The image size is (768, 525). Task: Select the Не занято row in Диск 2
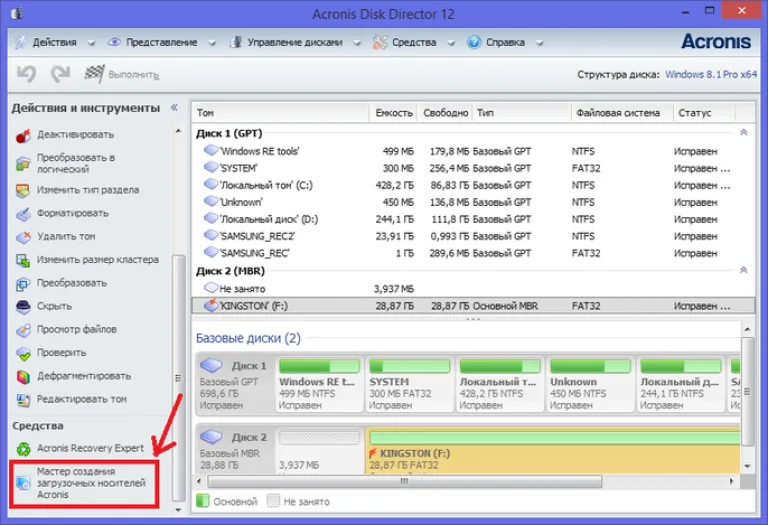click(473, 289)
